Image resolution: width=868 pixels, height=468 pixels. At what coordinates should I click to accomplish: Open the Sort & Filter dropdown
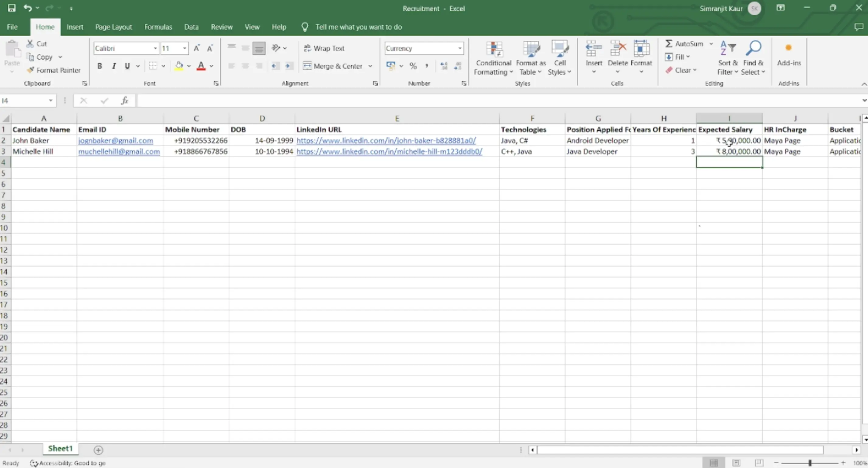[x=727, y=58]
